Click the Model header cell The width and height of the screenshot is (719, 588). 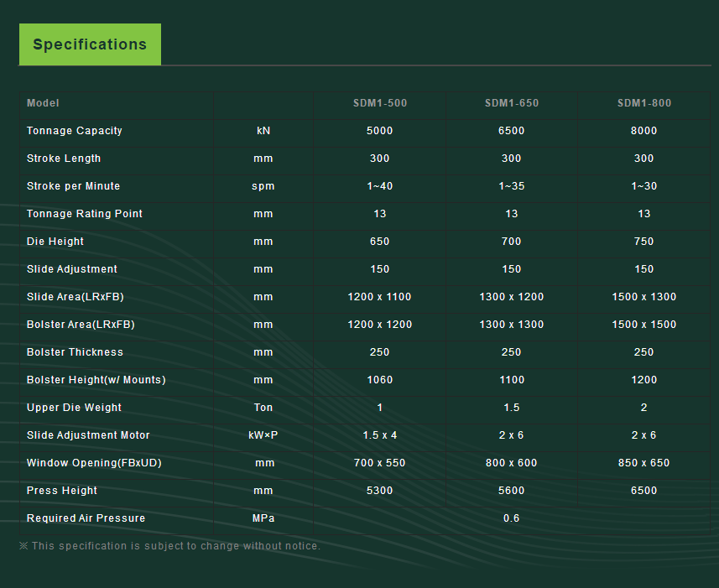pos(44,103)
